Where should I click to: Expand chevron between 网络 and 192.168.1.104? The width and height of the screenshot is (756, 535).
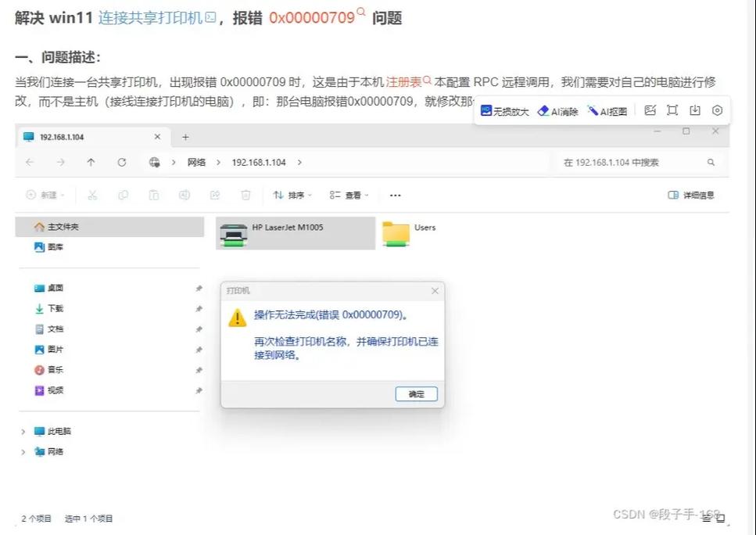click(x=218, y=163)
